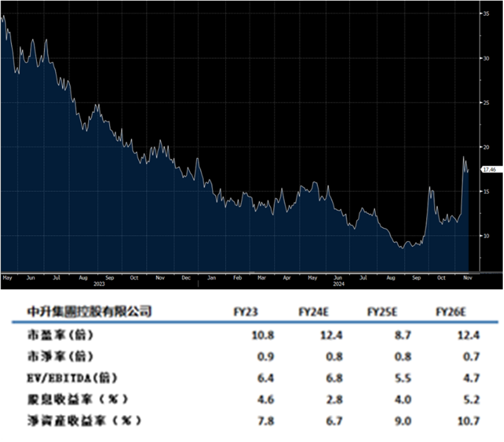Click the chart low point in August 2024

coord(402,248)
